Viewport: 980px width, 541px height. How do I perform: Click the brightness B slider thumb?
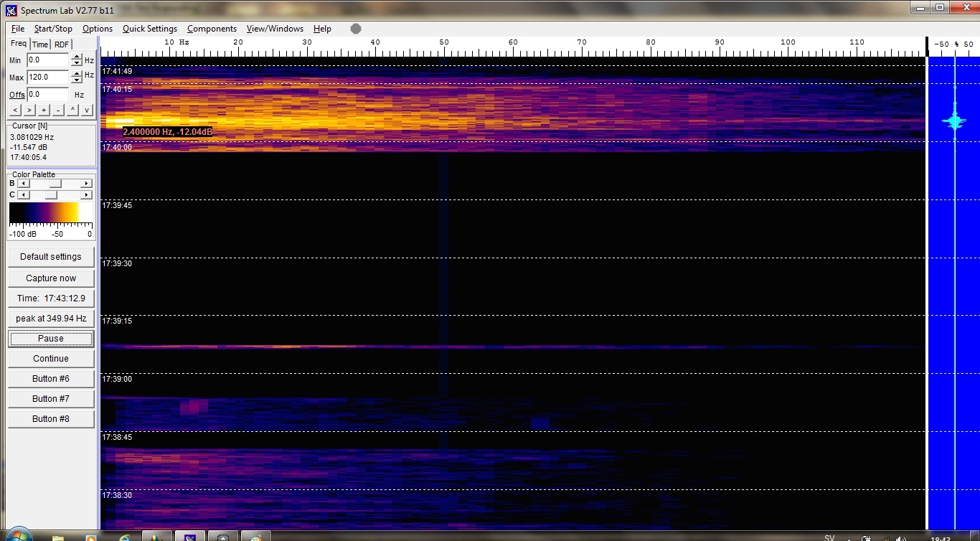coord(56,184)
